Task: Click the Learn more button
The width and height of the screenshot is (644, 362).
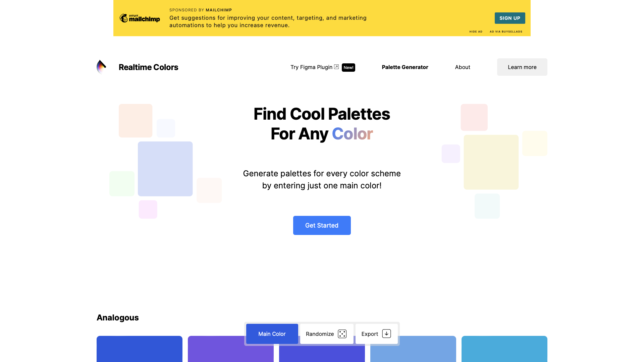Action: point(522,67)
